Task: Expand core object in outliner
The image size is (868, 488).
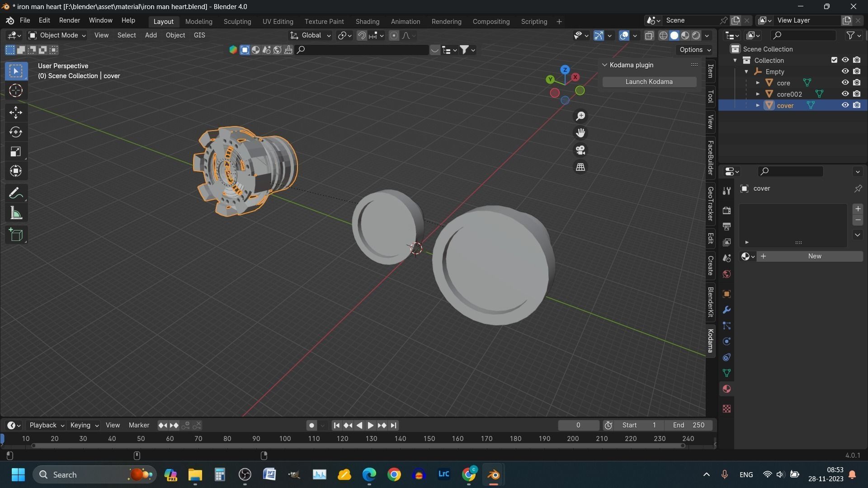Action: pyautogui.click(x=758, y=83)
